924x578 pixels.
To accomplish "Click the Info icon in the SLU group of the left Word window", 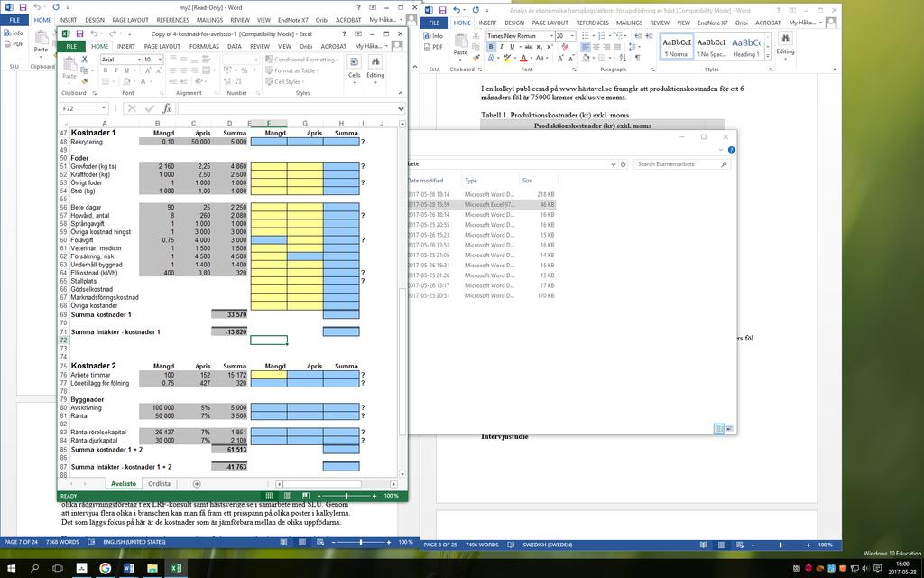I will tap(14, 33).
